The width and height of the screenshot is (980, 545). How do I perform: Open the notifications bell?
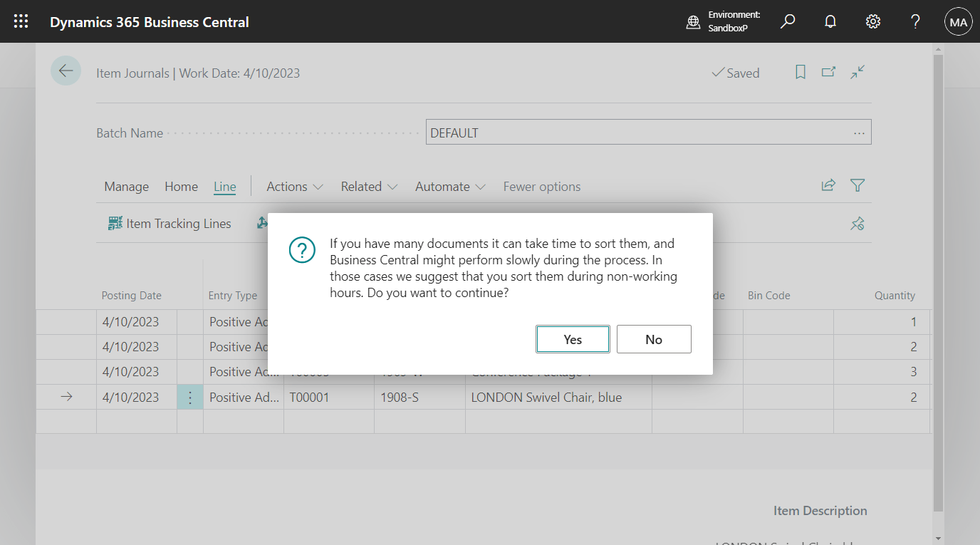[x=830, y=21]
